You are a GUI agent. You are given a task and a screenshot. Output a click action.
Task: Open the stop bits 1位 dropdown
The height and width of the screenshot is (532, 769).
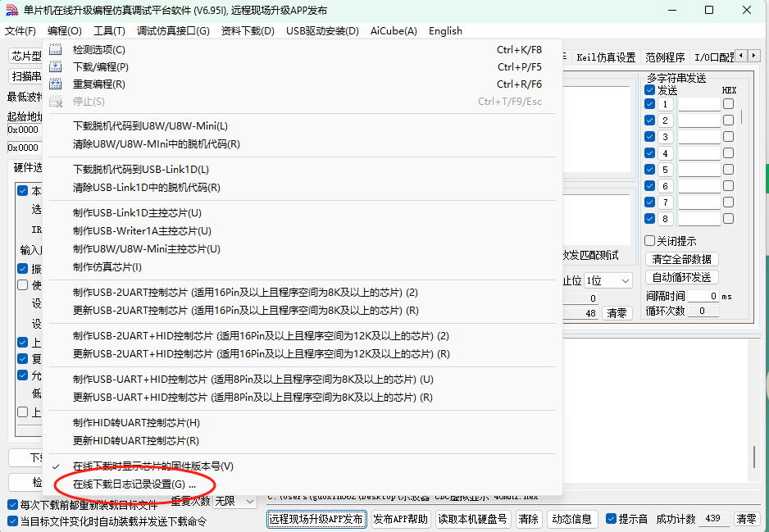coord(608,280)
